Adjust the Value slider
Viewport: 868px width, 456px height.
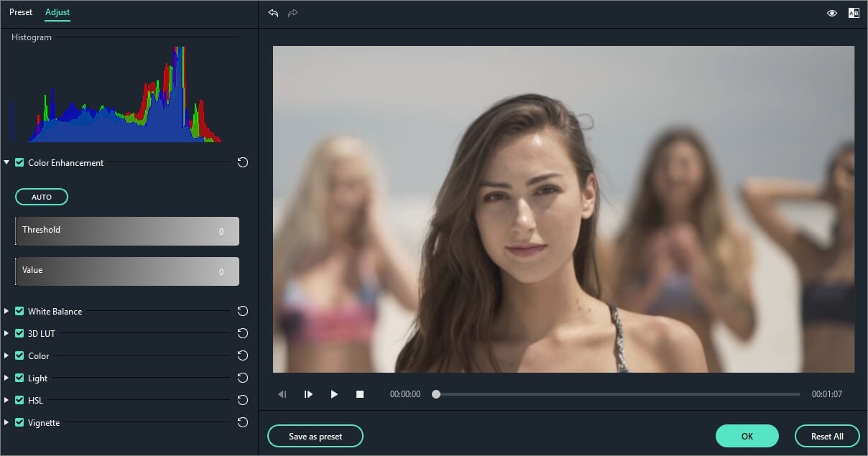[x=127, y=271]
